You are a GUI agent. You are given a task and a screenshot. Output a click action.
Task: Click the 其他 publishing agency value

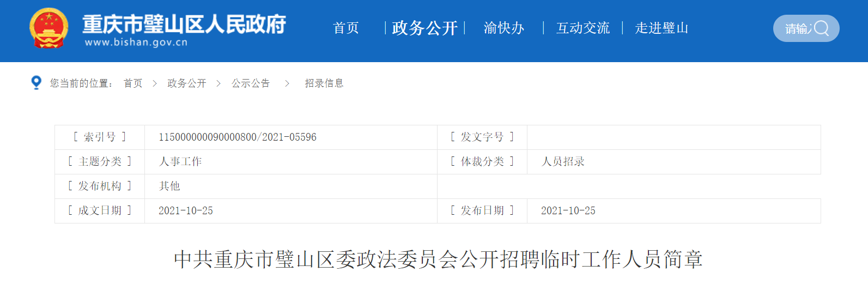(x=169, y=186)
